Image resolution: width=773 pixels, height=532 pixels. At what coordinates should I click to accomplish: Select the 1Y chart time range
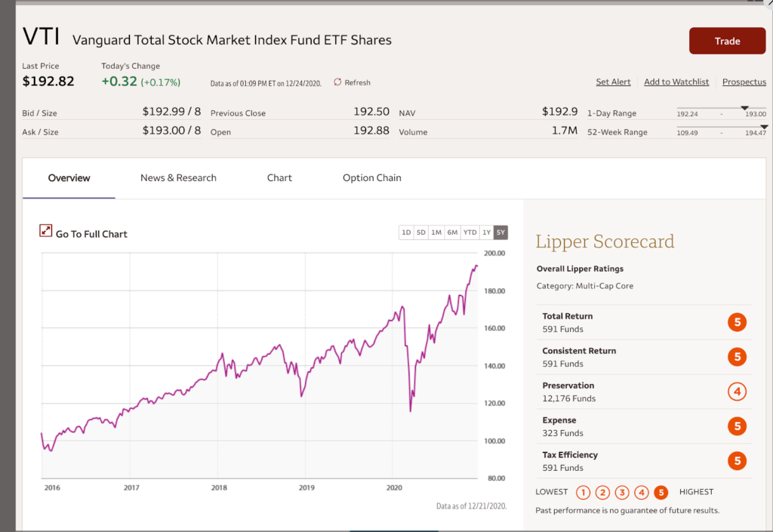(486, 232)
